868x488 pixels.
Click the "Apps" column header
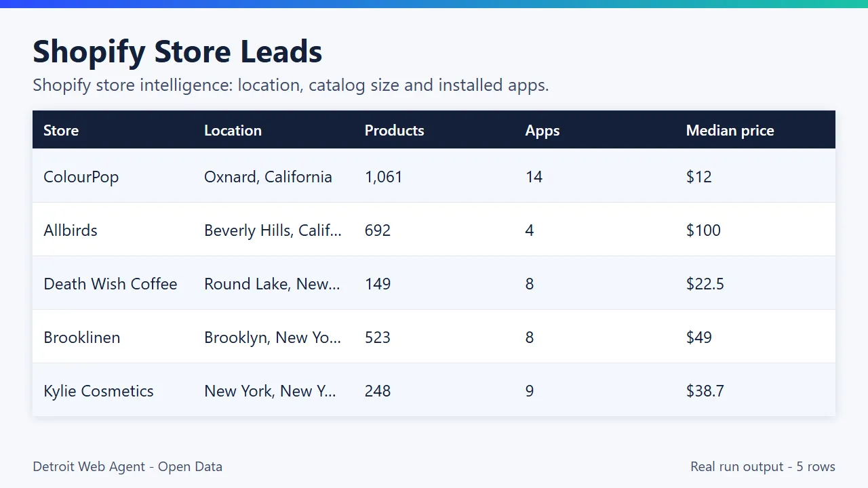[x=542, y=131]
